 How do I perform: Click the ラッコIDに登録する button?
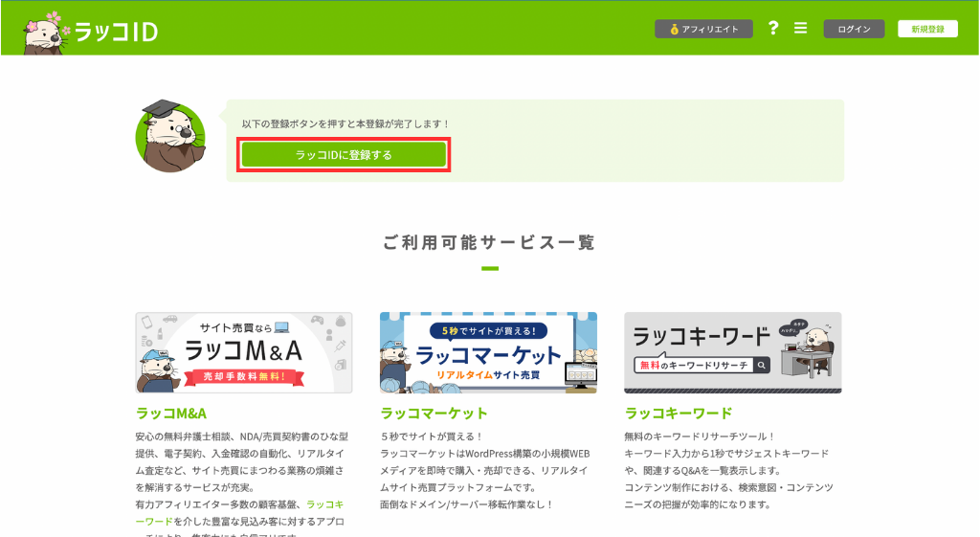(x=344, y=154)
